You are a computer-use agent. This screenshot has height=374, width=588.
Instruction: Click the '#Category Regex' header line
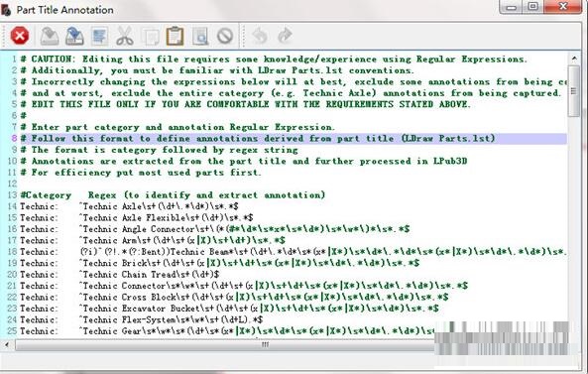173,195
